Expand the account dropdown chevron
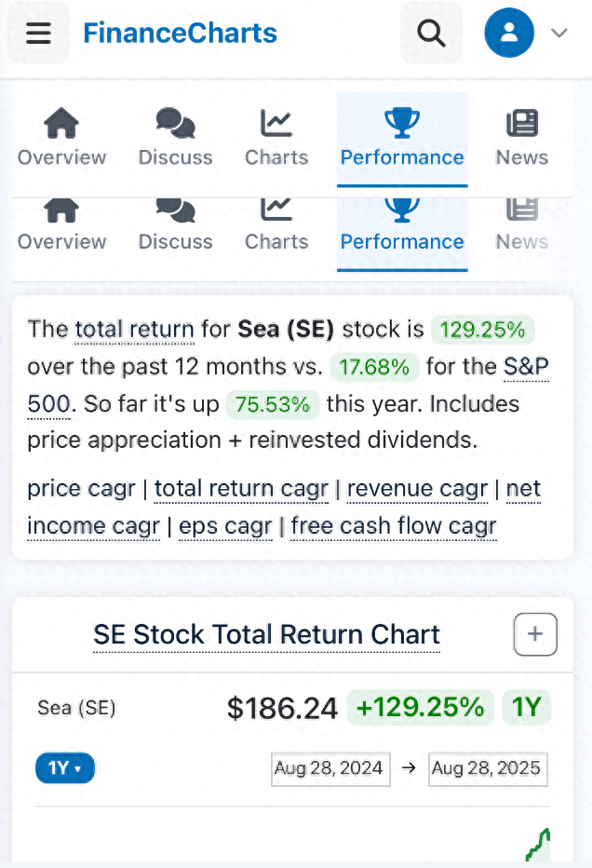592x868 pixels. click(x=558, y=34)
